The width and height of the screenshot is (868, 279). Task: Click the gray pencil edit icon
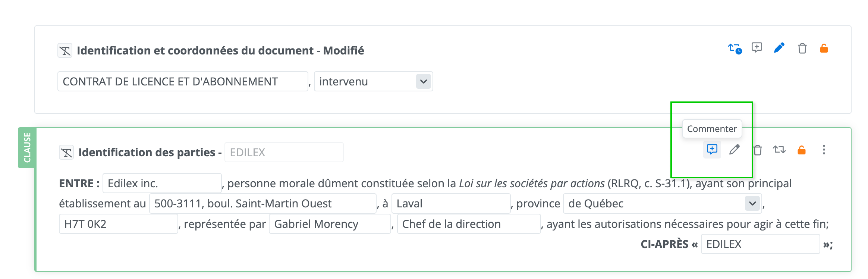pos(734,150)
